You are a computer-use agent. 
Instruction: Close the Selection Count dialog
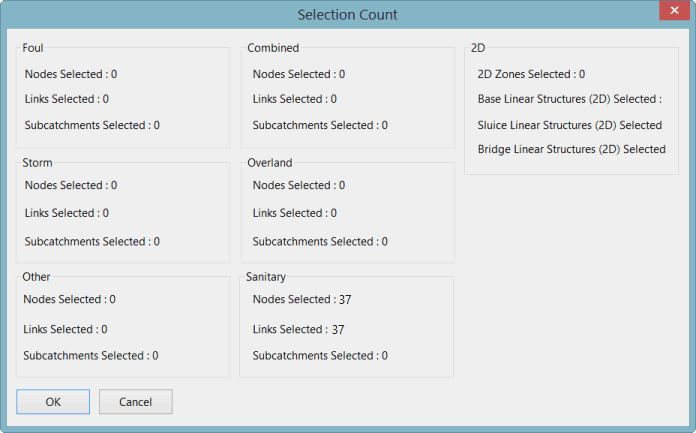tap(672, 13)
